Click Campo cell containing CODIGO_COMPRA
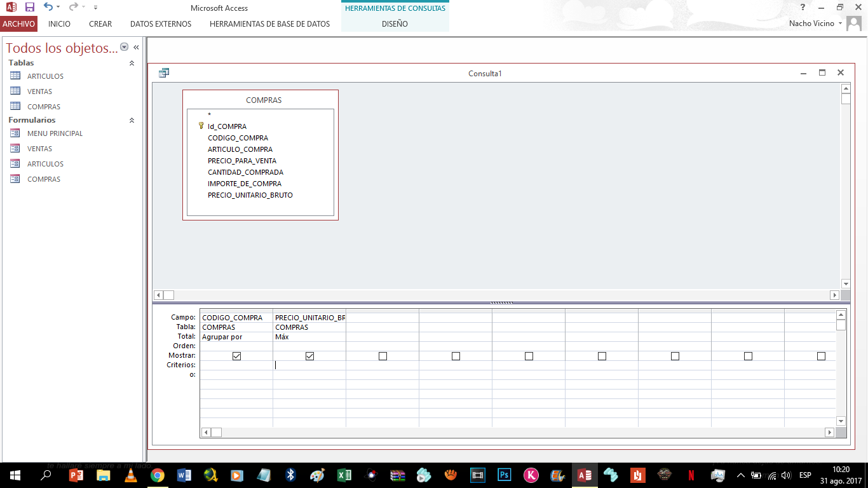This screenshot has width=868, height=488. [236, 318]
